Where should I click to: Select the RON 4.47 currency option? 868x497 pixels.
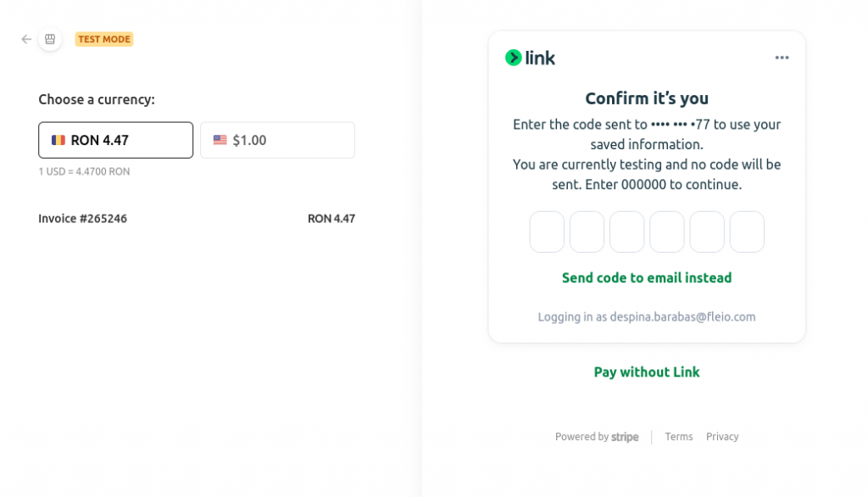pos(115,140)
